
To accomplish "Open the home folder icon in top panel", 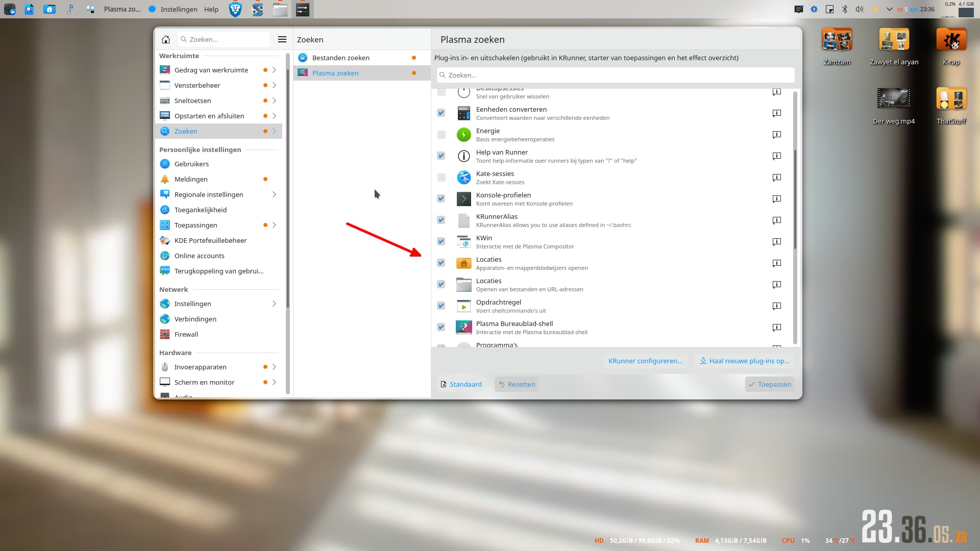I will coord(50,9).
